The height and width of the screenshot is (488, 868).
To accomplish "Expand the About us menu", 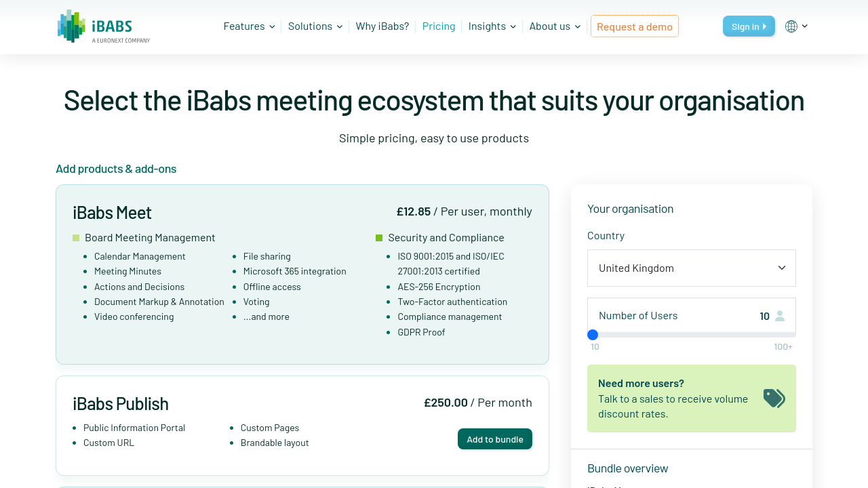I will click(x=555, y=26).
